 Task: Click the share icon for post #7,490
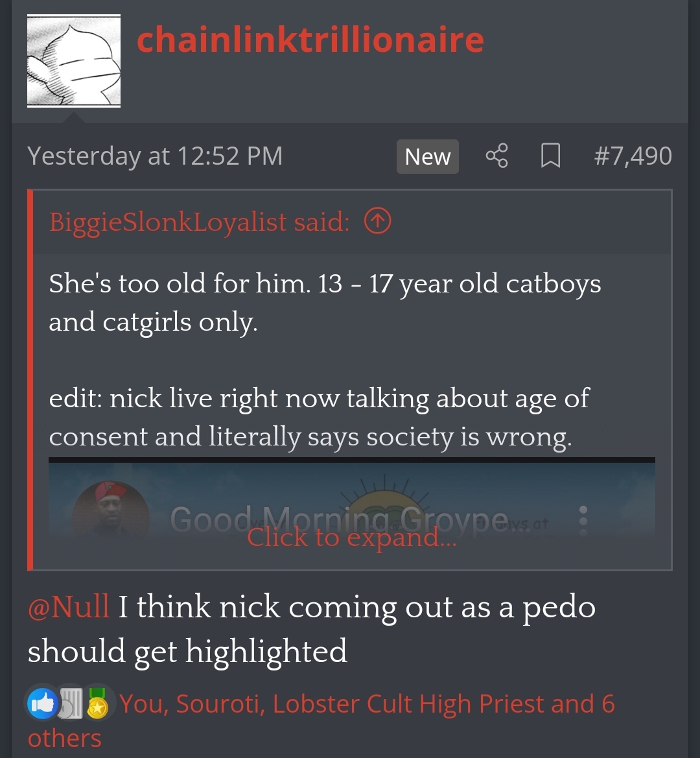496,156
